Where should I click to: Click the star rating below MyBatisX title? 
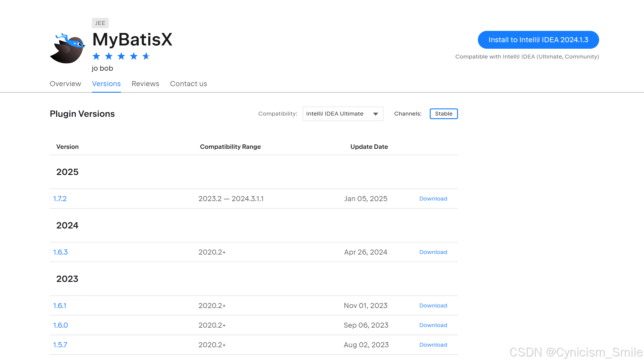121,56
